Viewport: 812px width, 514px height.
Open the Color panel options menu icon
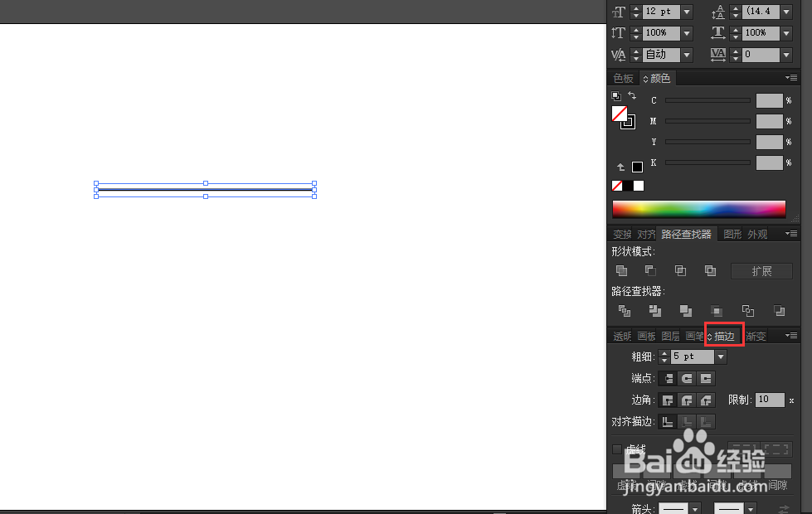(790, 78)
